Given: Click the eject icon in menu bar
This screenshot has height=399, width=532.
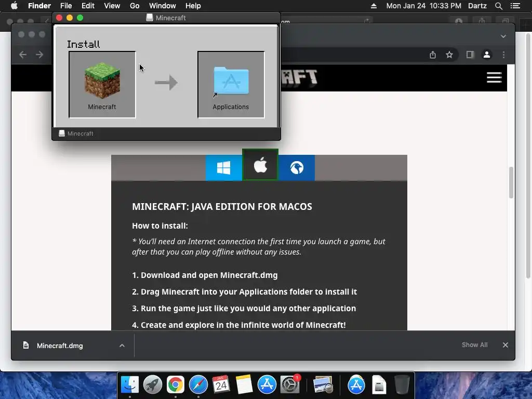Looking at the screenshot, I should (x=374, y=6).
